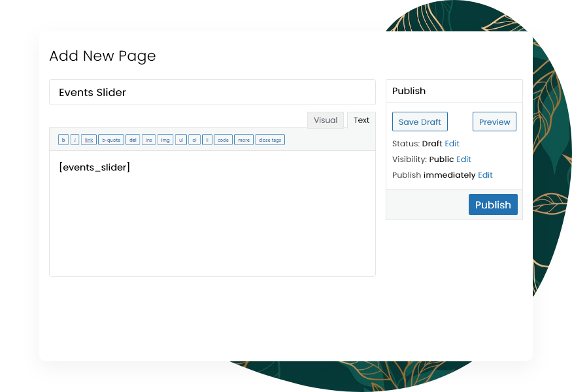Click the page title input field
The width and height of the screenshot is (572, 392).
coord(212,92)
